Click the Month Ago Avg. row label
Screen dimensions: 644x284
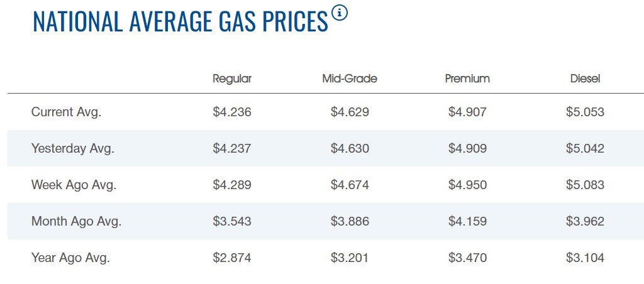[x=76, y=222]
